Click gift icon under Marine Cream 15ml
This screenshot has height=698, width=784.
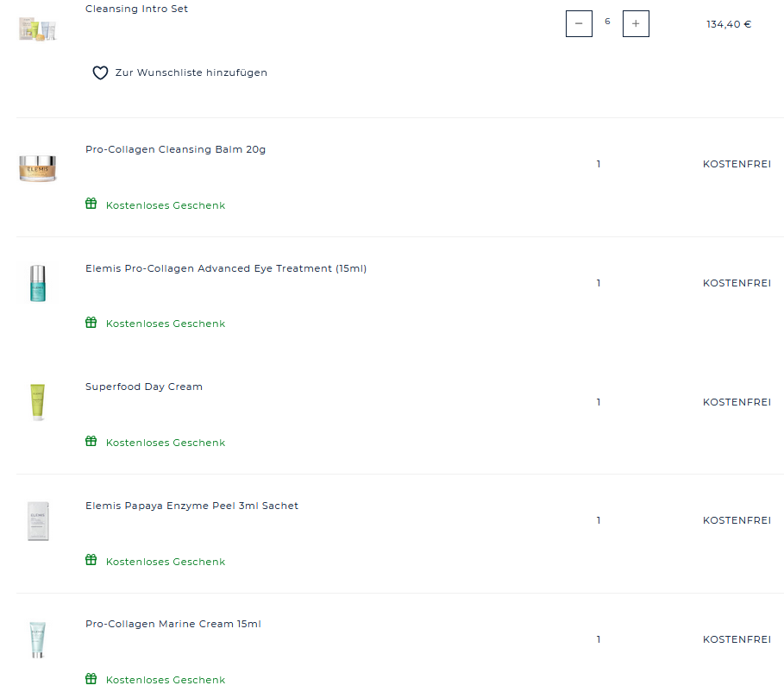[91, 679]
